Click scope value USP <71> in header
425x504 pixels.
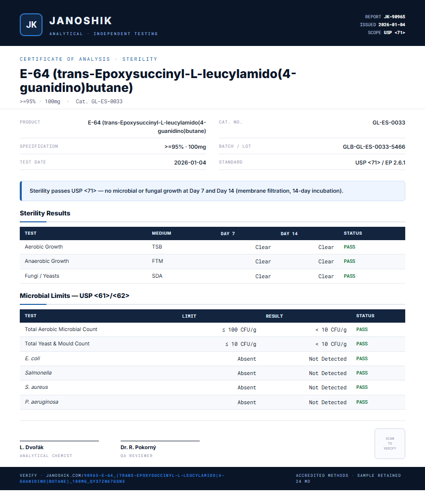coord(394,33)
